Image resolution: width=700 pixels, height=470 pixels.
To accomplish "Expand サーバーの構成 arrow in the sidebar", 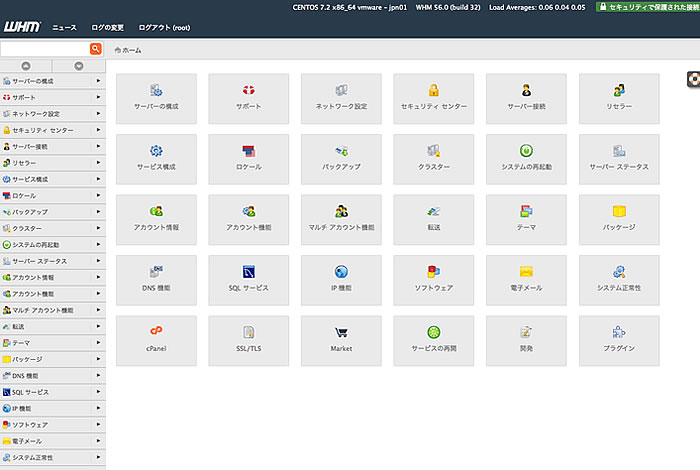I will coord(98,81).
